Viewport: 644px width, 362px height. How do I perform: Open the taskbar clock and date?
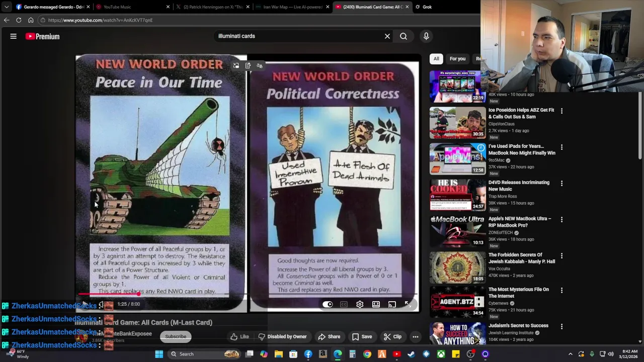[x=629, y=354]
